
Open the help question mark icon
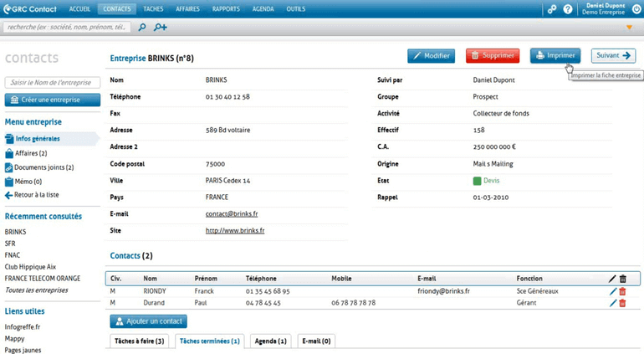coord(568,9)
